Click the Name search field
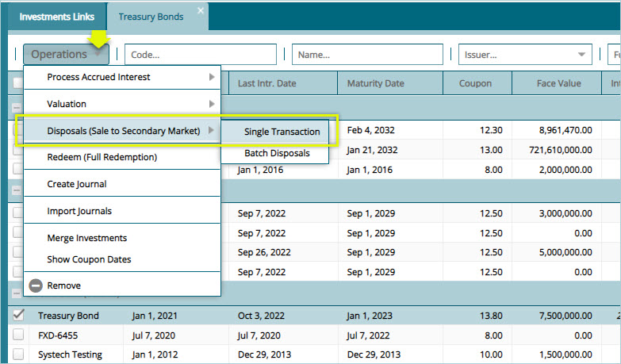The height and width of the screenshot is (364, 621). click(367, 54)
